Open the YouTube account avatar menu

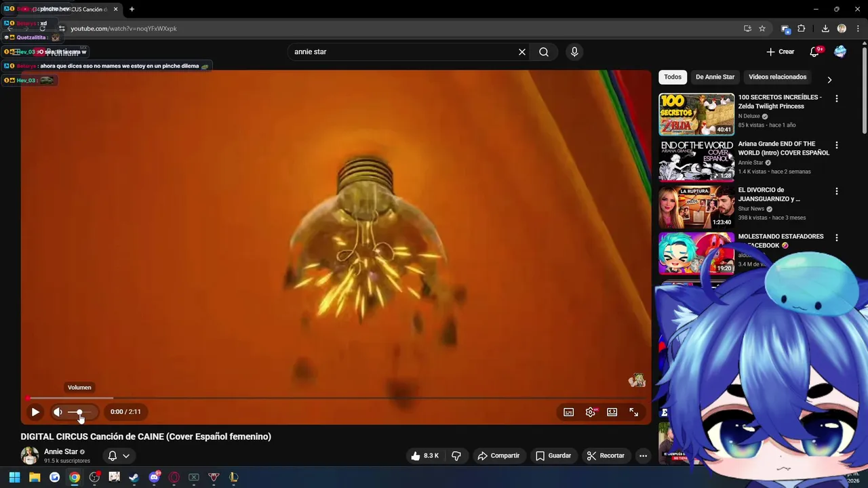(840, 52)
